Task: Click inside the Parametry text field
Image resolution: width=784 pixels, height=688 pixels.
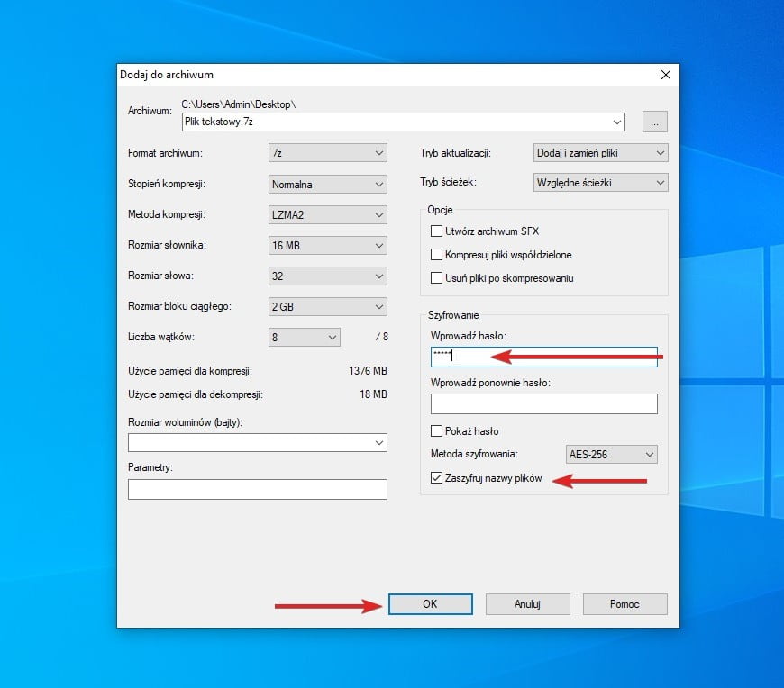Action: coord(257,489)
